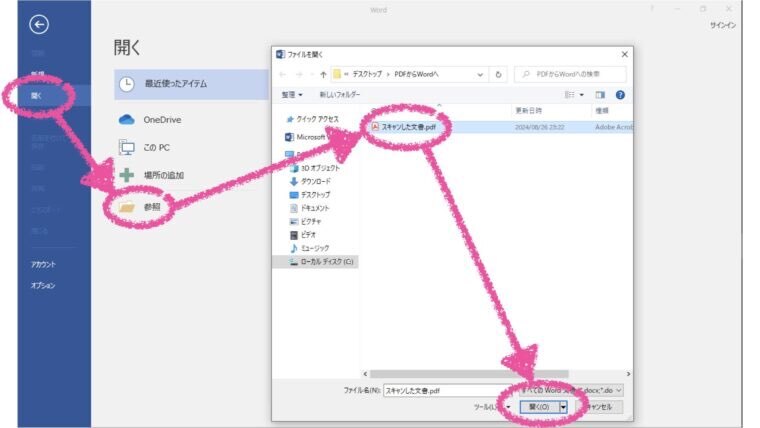Close the ファイルを開く dialog
Viewport: 760px width, 428px height.
pos(624,54)
